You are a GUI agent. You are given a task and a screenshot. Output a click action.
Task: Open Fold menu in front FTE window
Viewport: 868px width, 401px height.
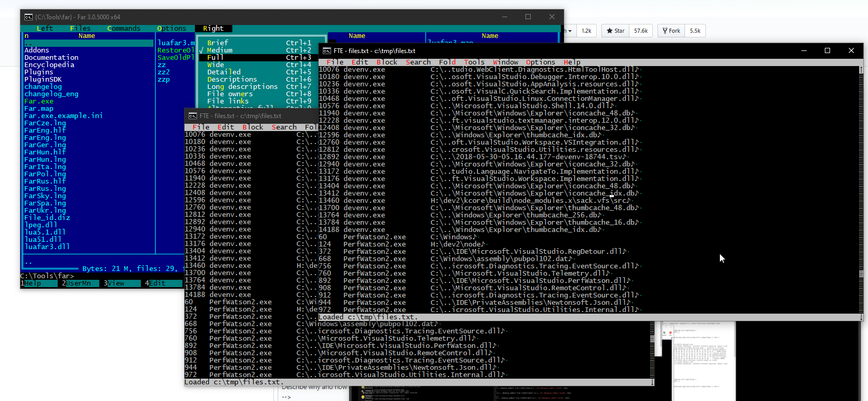[x=447, y=62]
